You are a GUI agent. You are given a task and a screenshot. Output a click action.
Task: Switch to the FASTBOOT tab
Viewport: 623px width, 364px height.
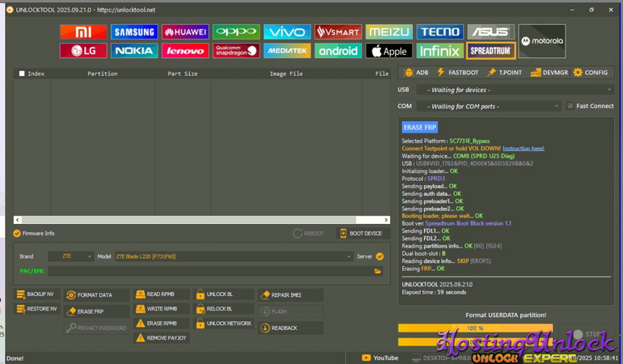(458, 73)
